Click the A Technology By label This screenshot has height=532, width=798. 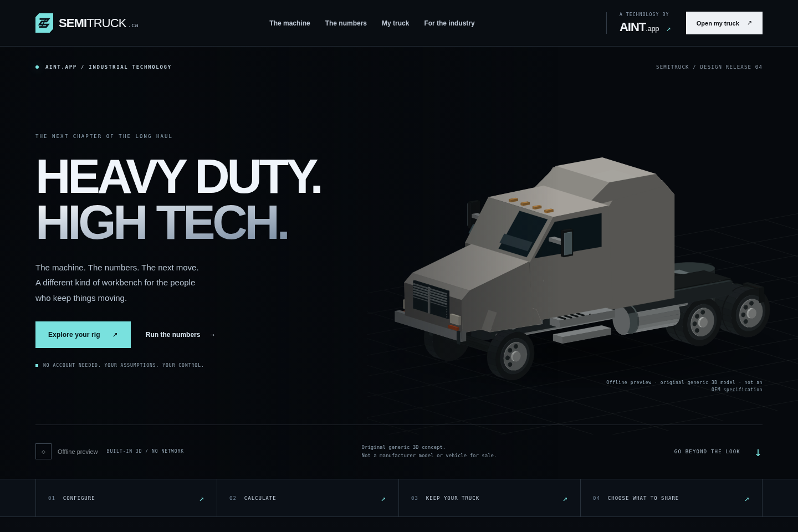click(x=644, y=14)
